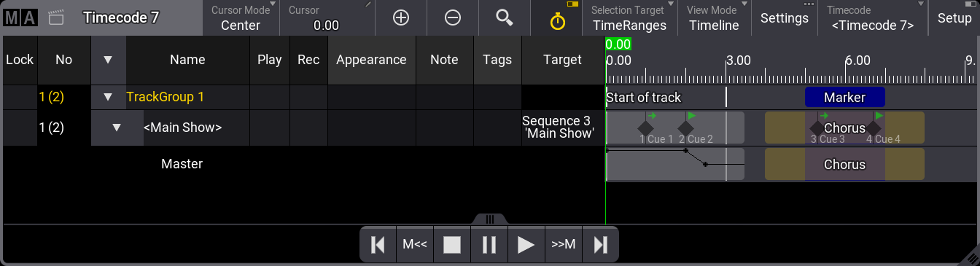Click the Rec cell of Main Show track
Screen dimensions: 980x266
click(x=308, y=128)
